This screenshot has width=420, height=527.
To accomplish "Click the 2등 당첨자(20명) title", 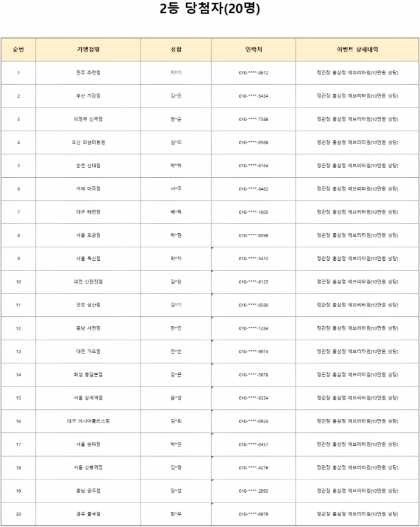I will (209, 9).
